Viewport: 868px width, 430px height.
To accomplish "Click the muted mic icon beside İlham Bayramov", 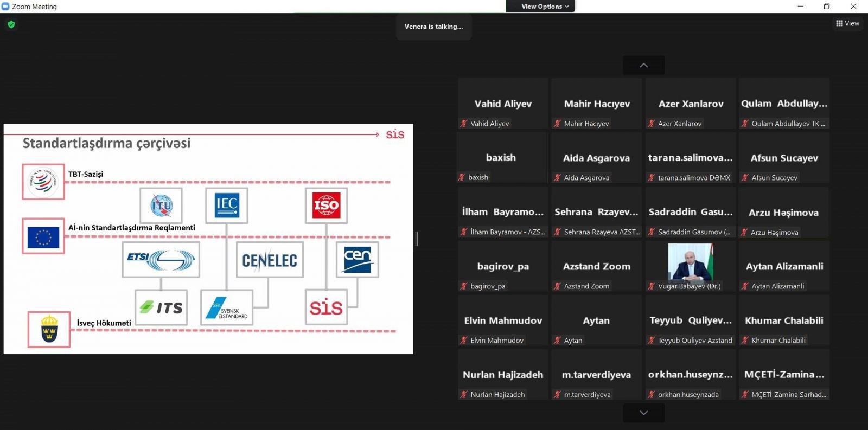I will pos(464,232).
